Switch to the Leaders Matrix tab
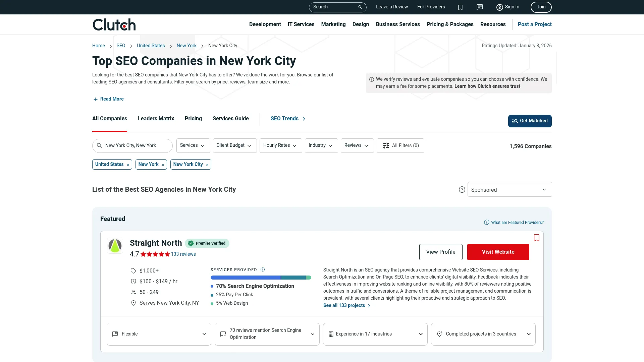Image resolution: width=644 pixels, height=362 pixels. 156,118
